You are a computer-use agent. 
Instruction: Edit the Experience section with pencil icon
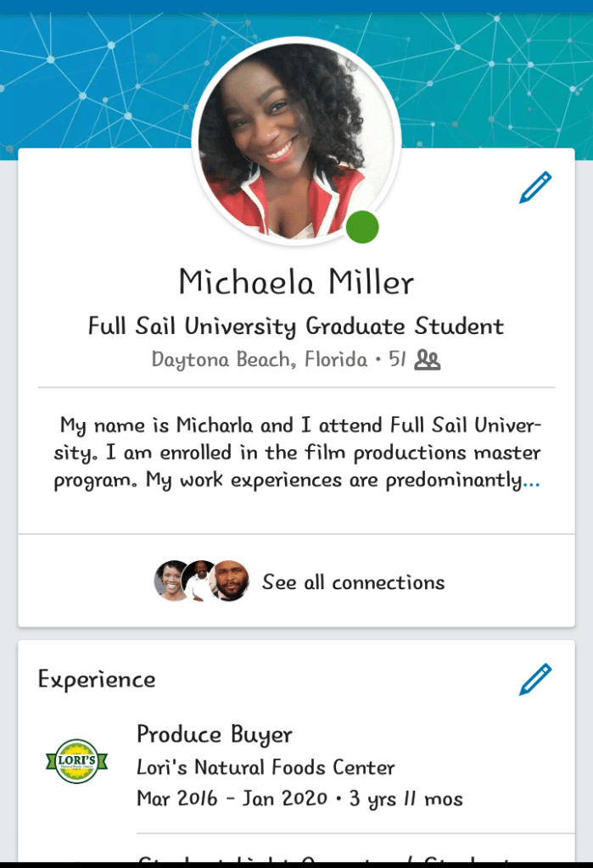(x=535, y=679)
